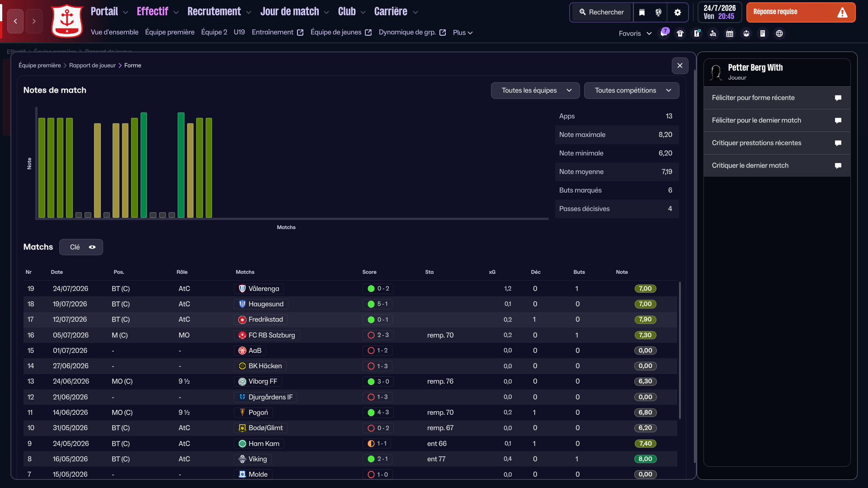Open the world globe shortcut icon
Viewport: 868px width, 488px height.
coord(779,33)
